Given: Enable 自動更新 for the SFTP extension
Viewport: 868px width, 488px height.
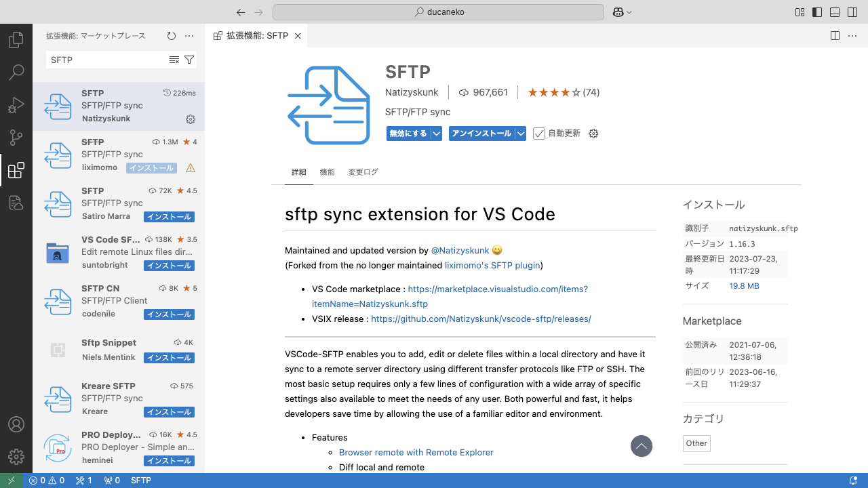Looking at the screenshot, I should 539,134.
